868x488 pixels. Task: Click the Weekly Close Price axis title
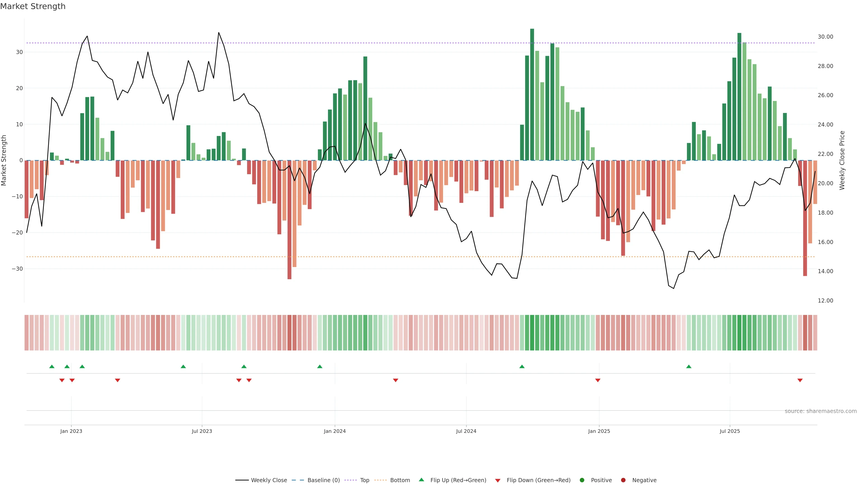(842, 160)
